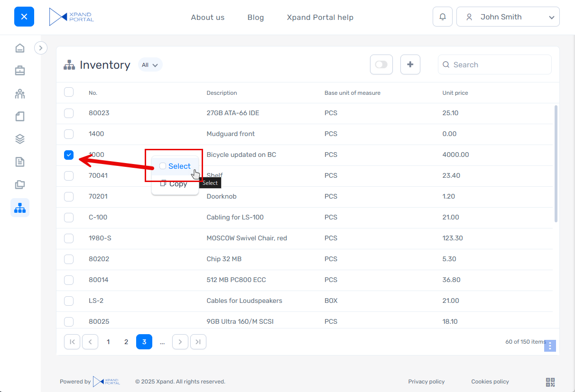Go to page 2 of inventory
Screen dimensions: 575x392
(x=126, y=342)
